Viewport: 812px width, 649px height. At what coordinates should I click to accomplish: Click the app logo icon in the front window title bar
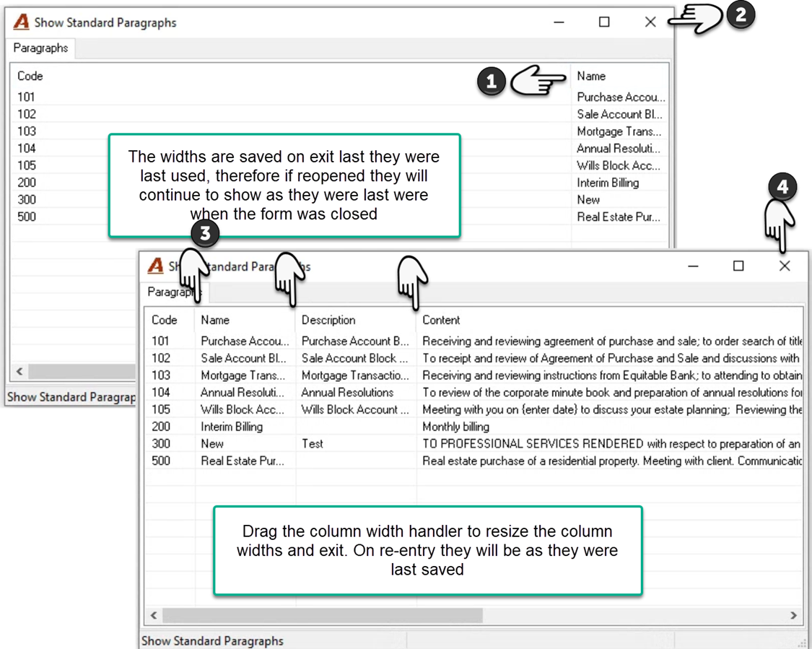[x=155, y=266]
